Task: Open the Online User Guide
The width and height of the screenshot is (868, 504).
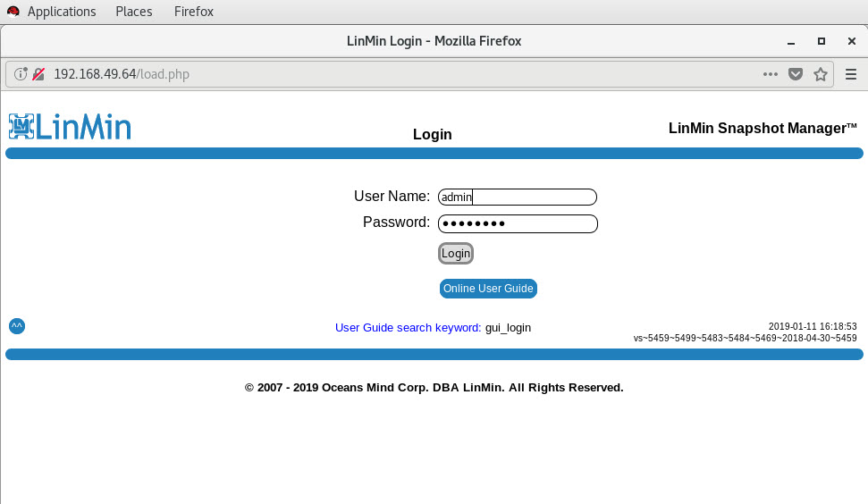Action: 488,289
